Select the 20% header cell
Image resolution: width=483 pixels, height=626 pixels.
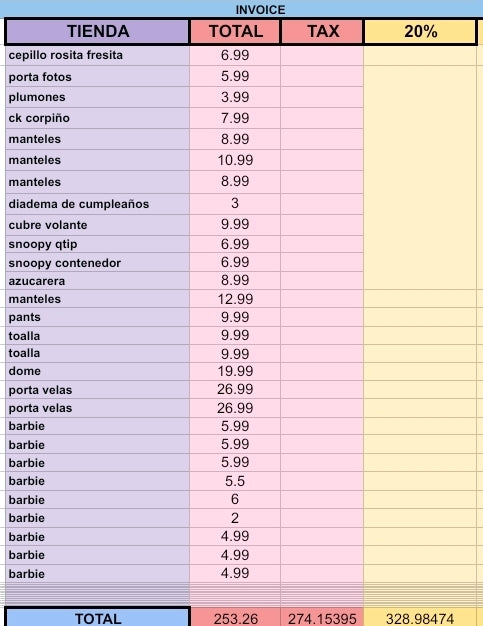420,32
